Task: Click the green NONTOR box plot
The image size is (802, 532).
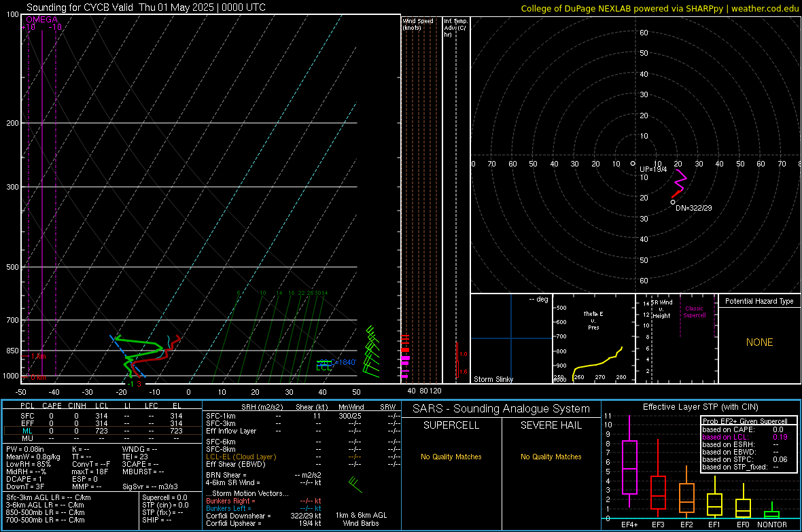Action: [x=771, y=510]
